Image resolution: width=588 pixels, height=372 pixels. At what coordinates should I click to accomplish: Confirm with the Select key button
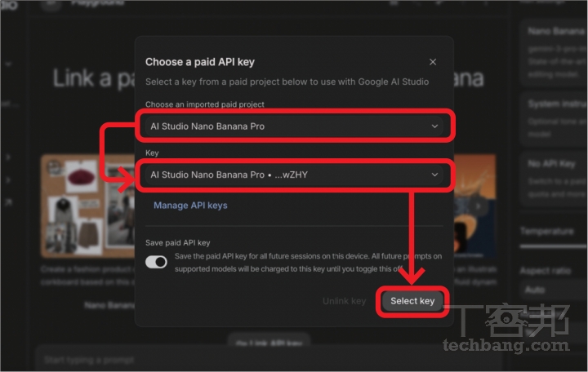point(412,301)
